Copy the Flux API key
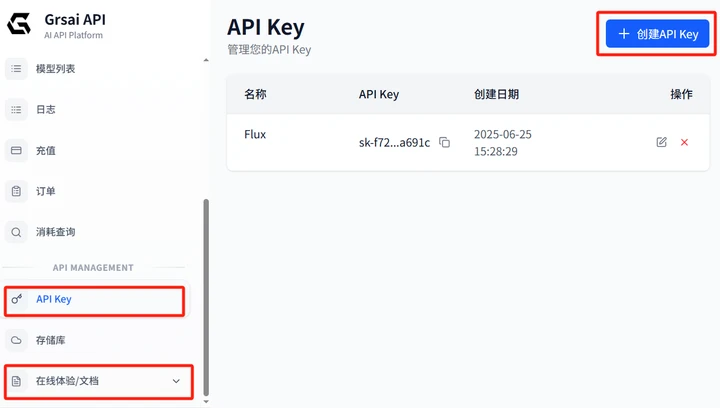The width and height of the screenshot is (720, 408). (x=444, y=142)
